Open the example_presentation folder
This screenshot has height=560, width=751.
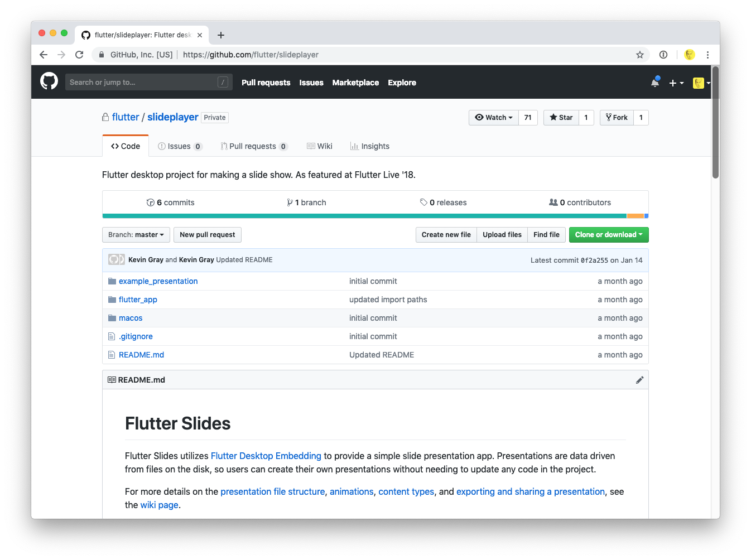pos(158,281)
